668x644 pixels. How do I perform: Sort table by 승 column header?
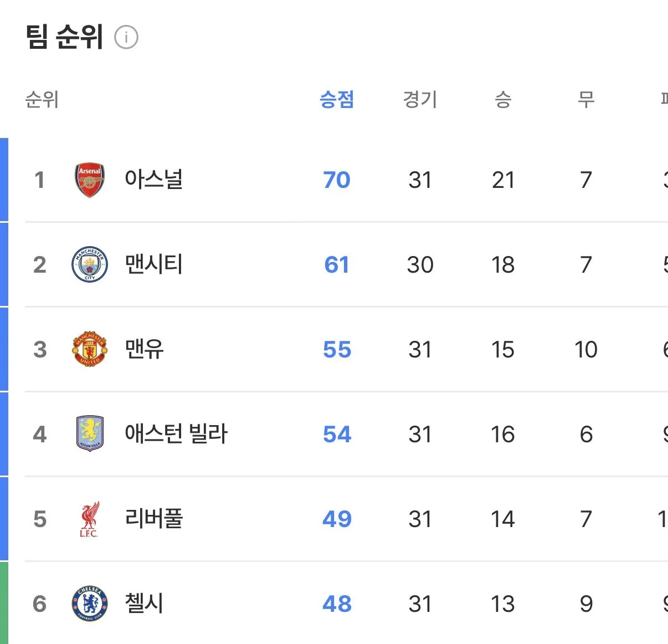pyautogui.click(x=503, y=100)
